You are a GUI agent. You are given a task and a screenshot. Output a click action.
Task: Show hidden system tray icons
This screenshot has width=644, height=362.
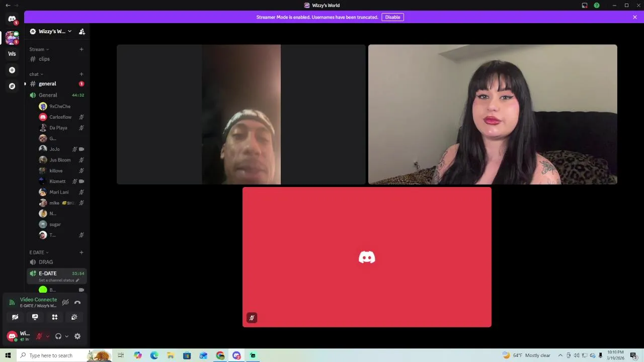(560, 355)
